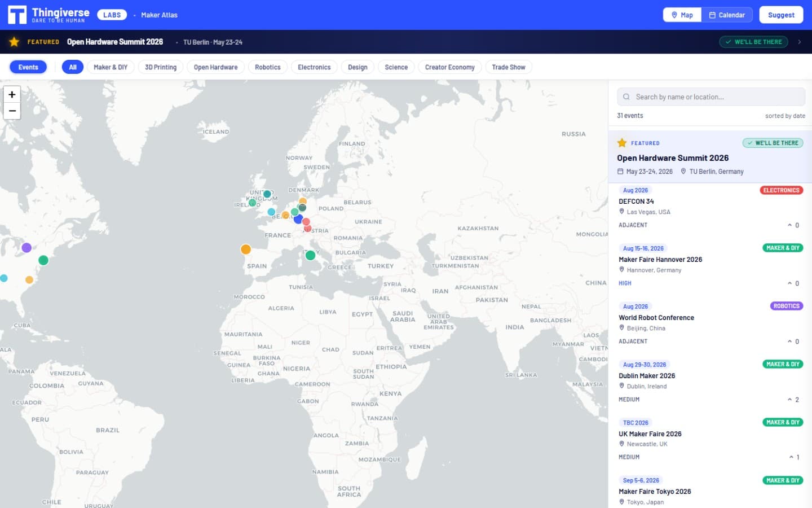Click the purple map marker in North America

[27, 247]
